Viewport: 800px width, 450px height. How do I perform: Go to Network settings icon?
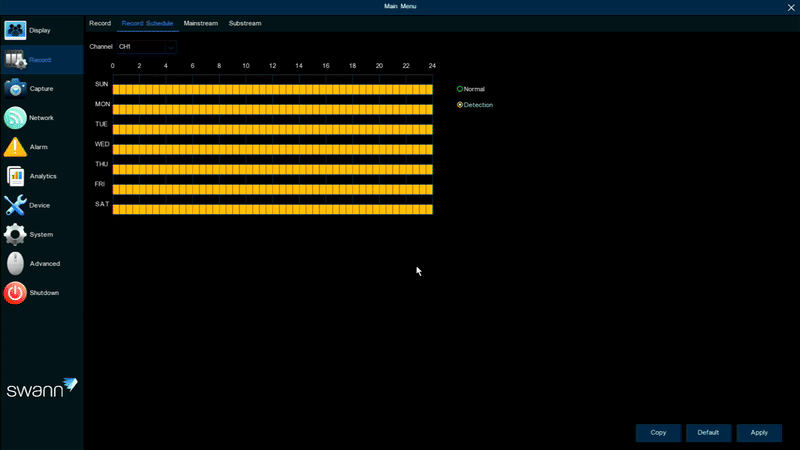[x=15, y=118]
